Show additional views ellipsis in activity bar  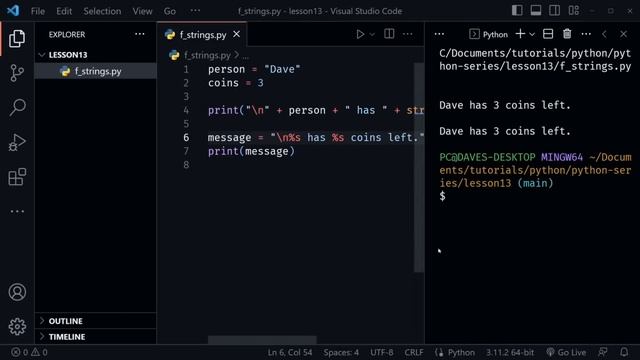point(17,211)
